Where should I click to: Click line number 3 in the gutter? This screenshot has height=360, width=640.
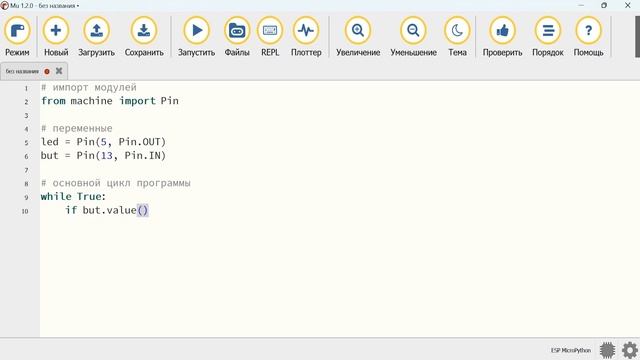(27, 116)
